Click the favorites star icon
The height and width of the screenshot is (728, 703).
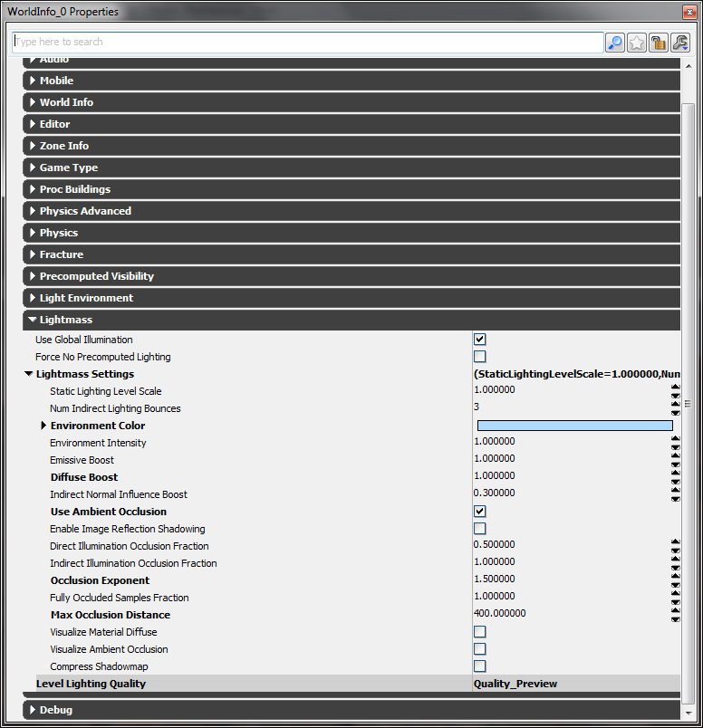point(637,43)
